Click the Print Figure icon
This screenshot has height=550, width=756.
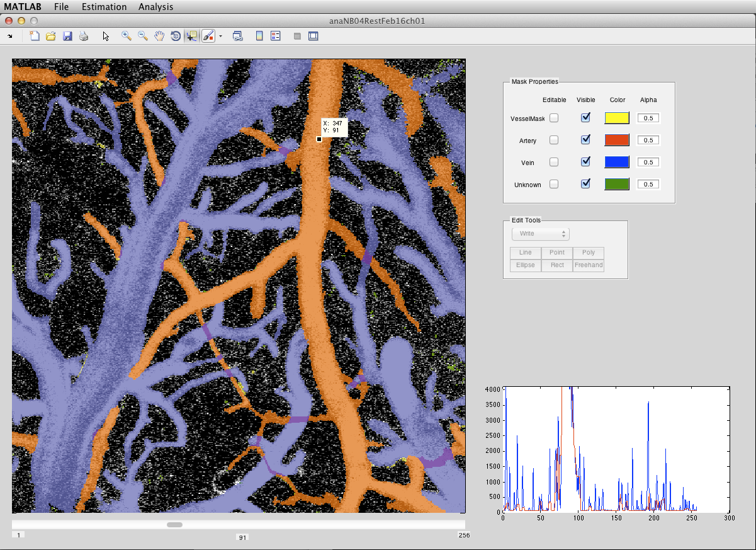[84, 36]
